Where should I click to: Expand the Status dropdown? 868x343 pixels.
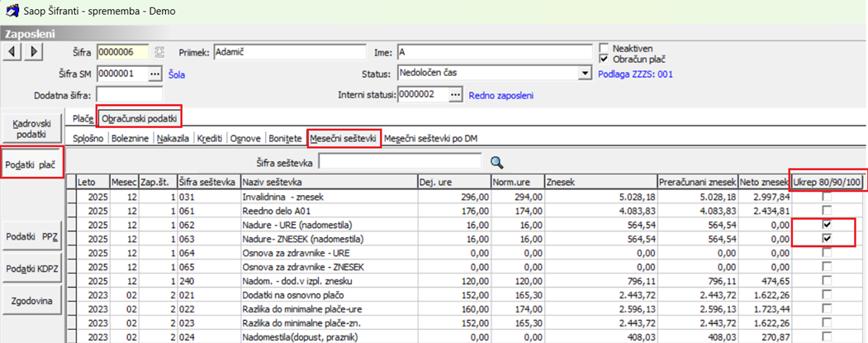tap(584, 74)
